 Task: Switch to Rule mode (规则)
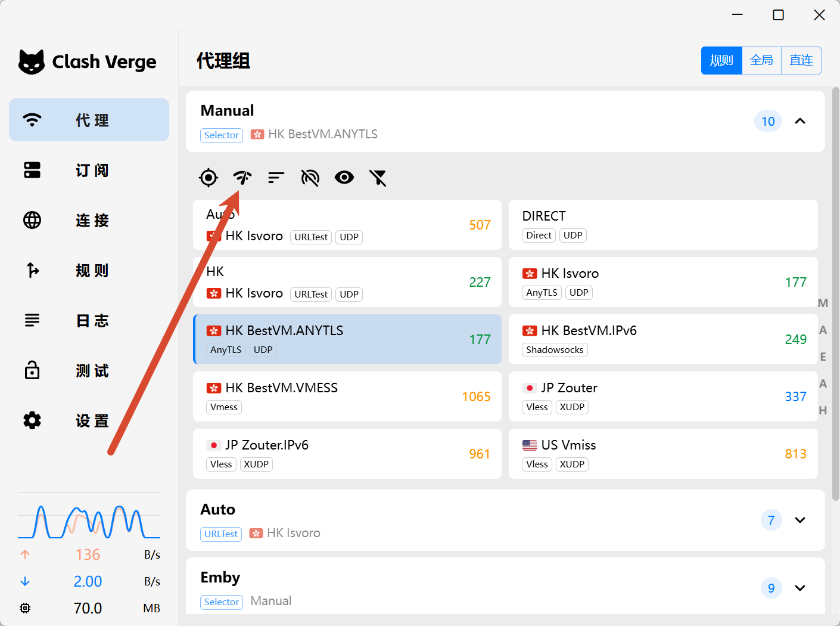(x=721, y=60)
